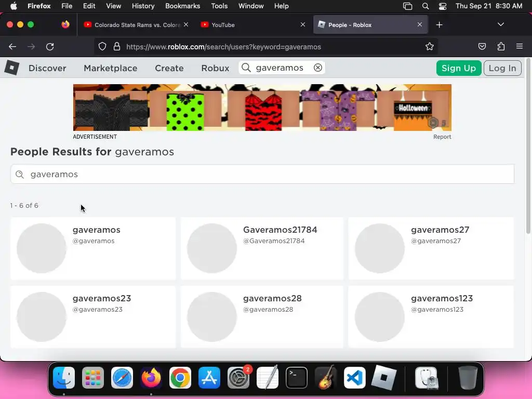Viewport: 532px width, 399px height.
Task: Open Spotlight search in menu bar
Action: pyautogui.click(x=425, y=6)
